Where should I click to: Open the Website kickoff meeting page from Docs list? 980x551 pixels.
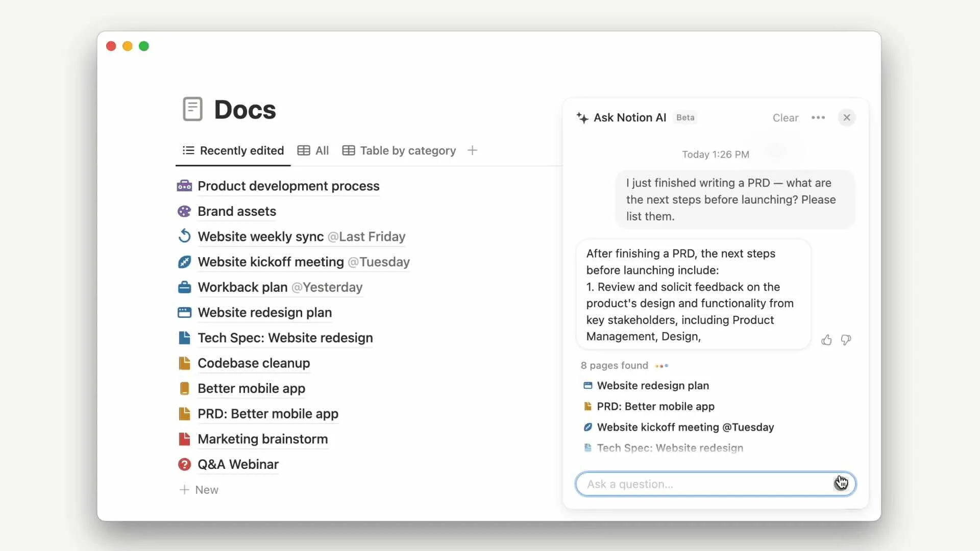click(304, 262)
